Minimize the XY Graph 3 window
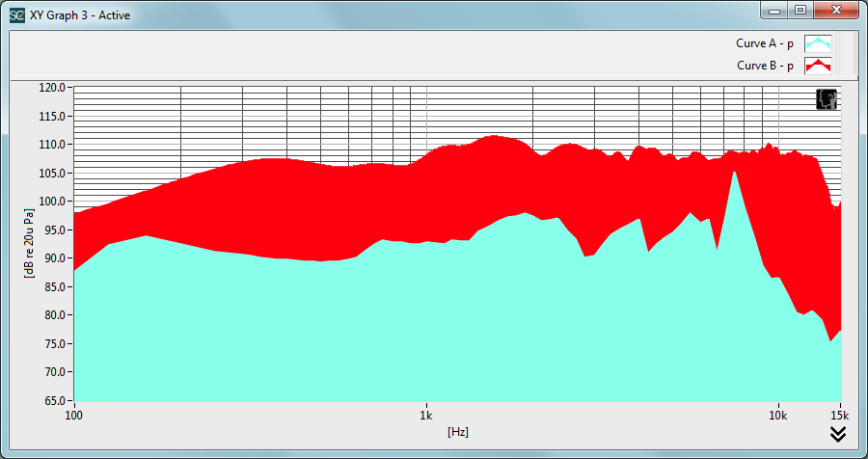 [774, 11]
